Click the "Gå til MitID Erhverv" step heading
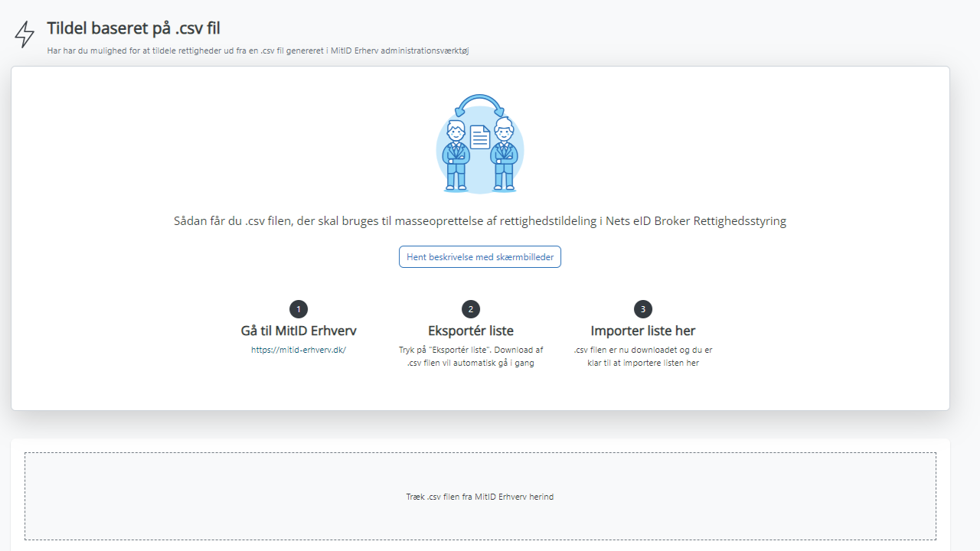The image size is (980, 551). 299,331
